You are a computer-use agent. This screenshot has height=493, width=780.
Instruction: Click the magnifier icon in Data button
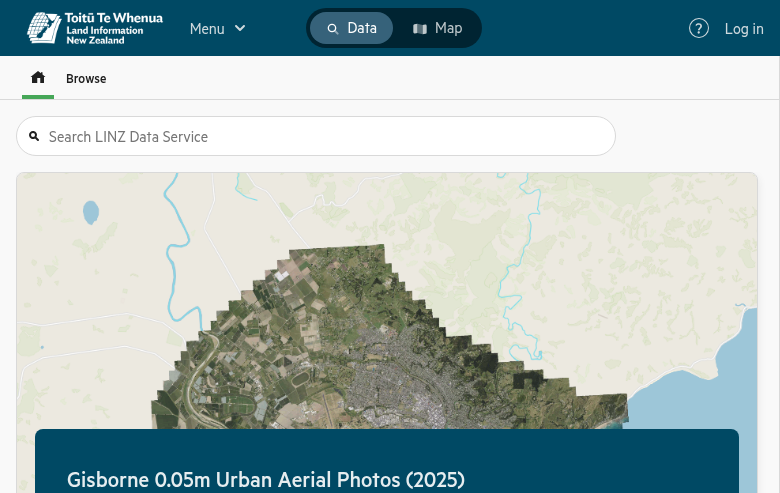[333, 28]
